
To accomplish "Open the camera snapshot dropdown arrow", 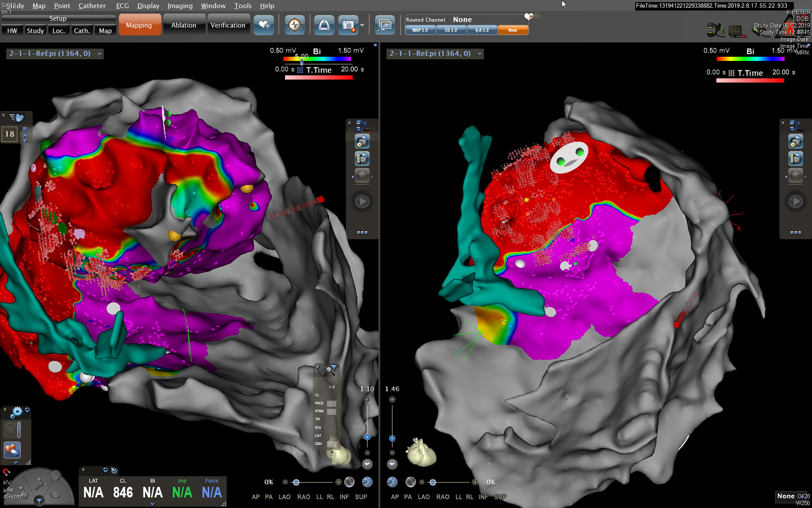I will coord(362,25).
